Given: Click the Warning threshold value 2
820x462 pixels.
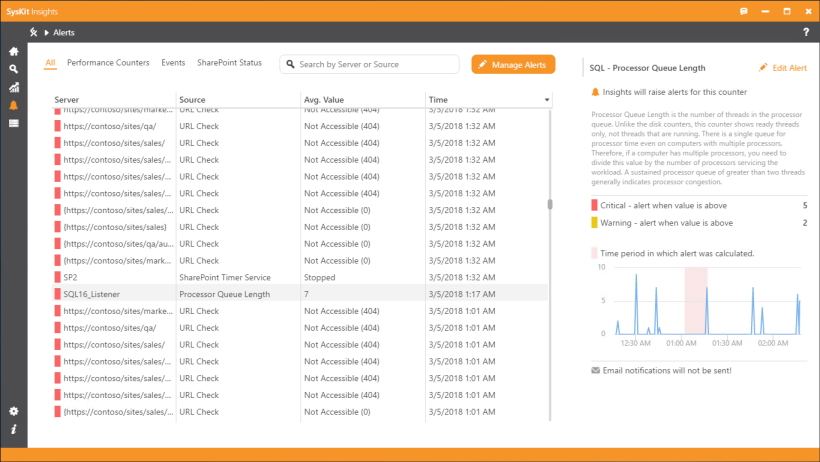Looking at the screenshot, I should [805, 223].
